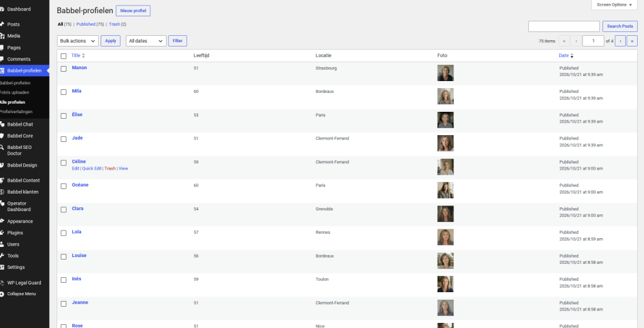
Task: Click the Media icon in sidebar
Action: pos(2,36)
